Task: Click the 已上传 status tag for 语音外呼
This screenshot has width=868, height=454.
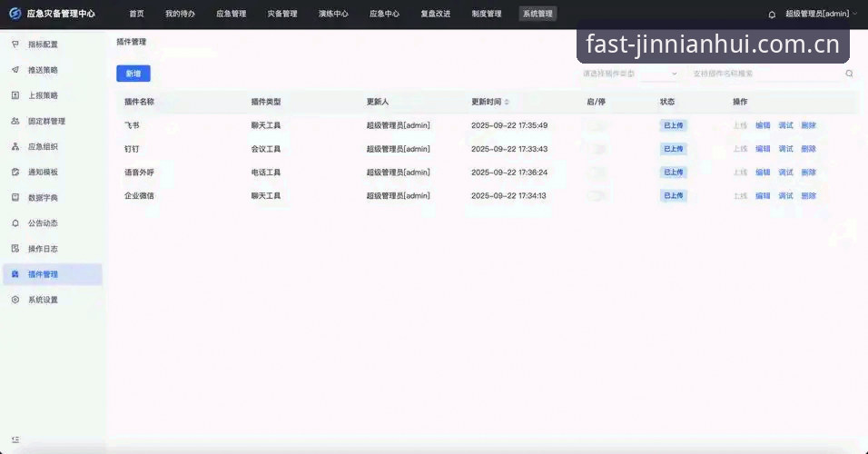Action: 673,173
